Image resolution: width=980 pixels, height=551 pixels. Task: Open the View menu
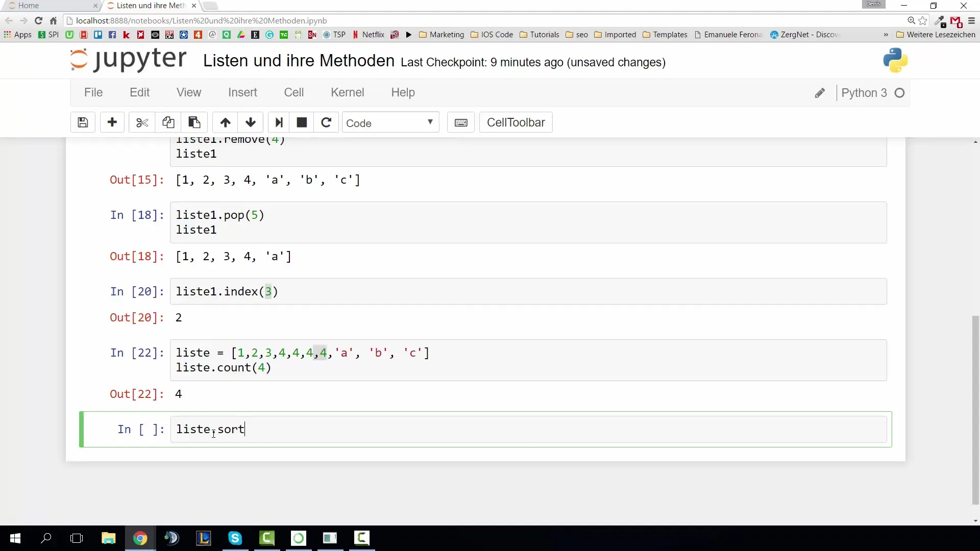click(x=189, y=92)
